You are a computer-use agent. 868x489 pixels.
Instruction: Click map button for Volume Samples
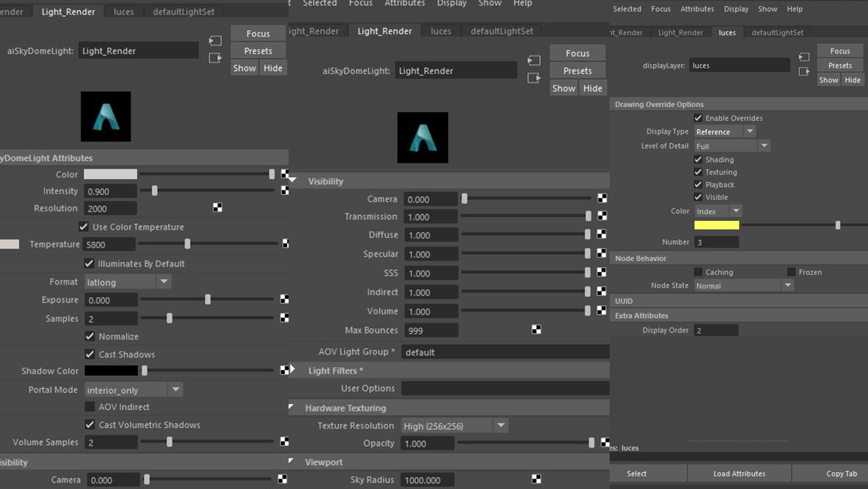pos(284,442)
